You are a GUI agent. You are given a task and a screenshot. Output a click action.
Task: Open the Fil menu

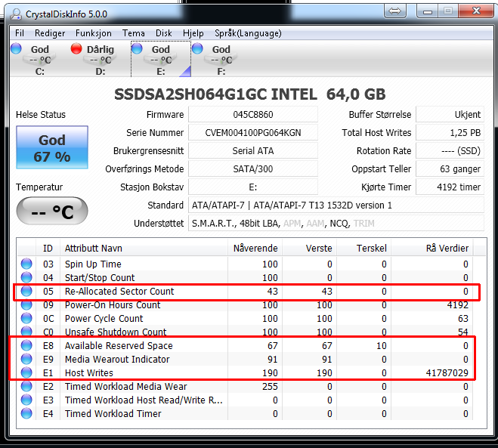tap(20, 33)
